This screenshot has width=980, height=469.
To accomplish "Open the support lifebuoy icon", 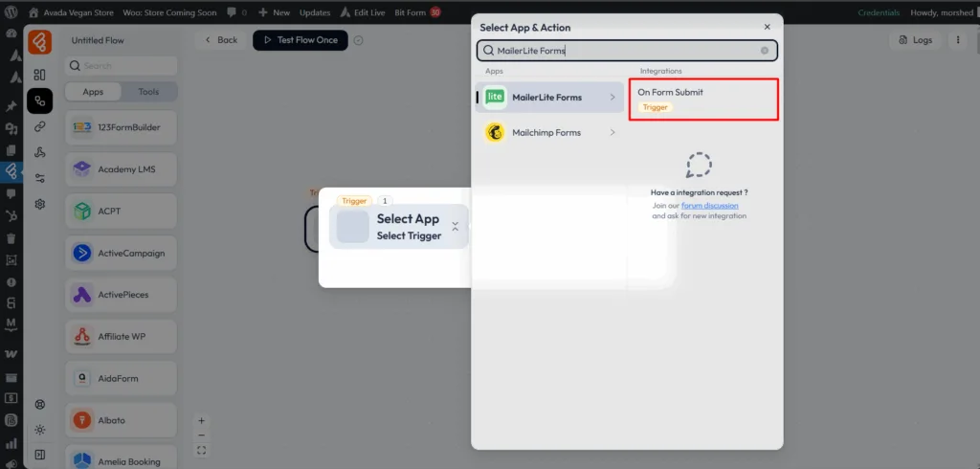I will [x=40, y=404].
